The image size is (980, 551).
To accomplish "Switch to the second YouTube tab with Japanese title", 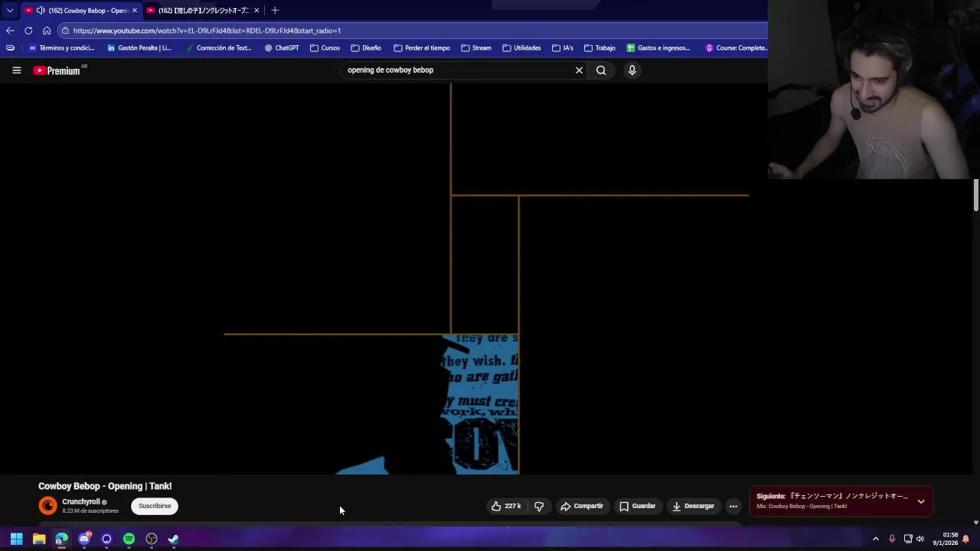I will [204, 11].
